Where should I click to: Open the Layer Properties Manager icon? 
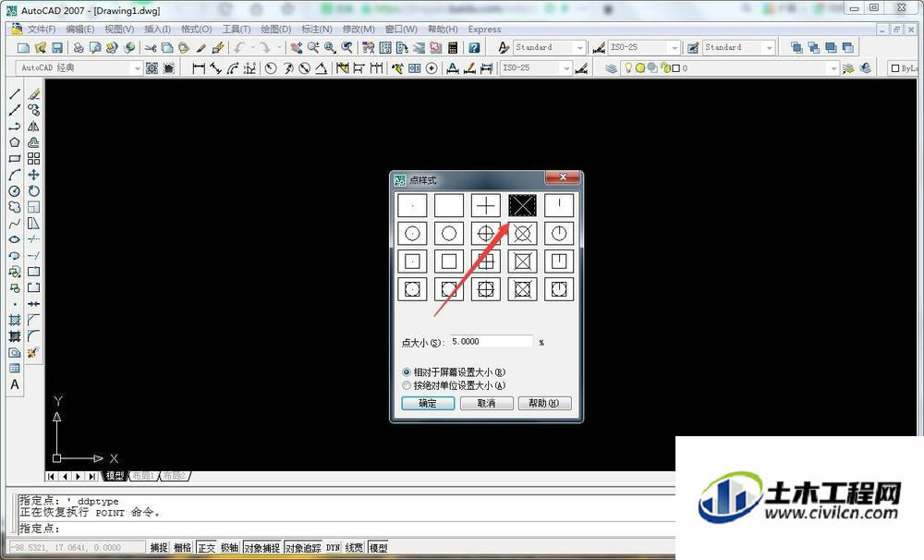click(x=611, y=68)
